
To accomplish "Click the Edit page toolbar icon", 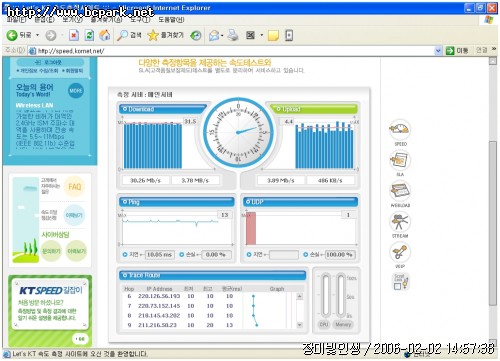I will (x=250, y=35).
